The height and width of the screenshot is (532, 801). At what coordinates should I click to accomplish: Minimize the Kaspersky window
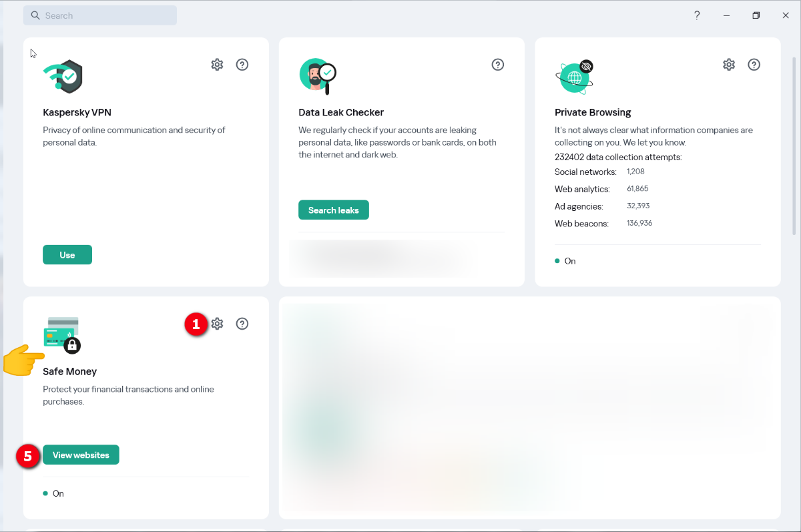pos(726,15)
